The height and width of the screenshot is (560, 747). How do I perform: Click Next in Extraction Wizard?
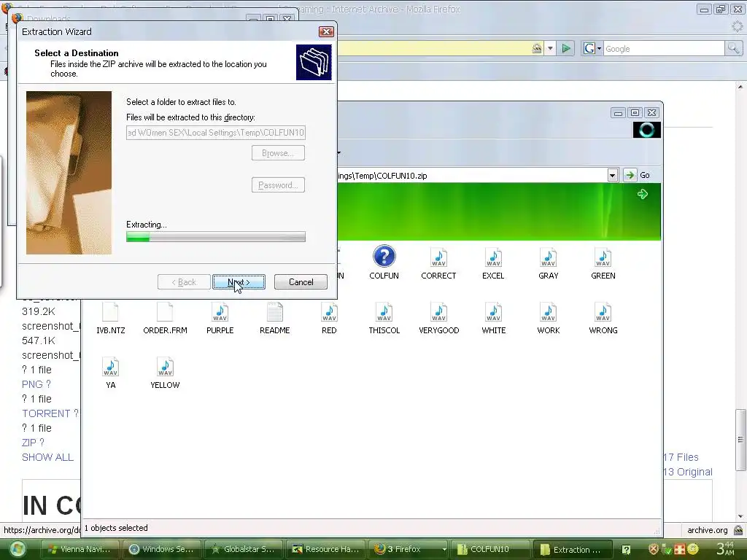239,282
